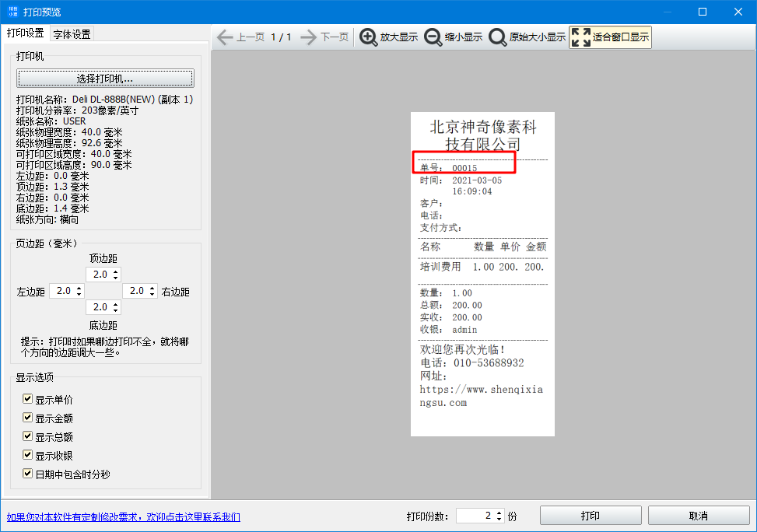Increase the 右边距 value with up arrow
757x532 pixels.
[x=152, y=289]
